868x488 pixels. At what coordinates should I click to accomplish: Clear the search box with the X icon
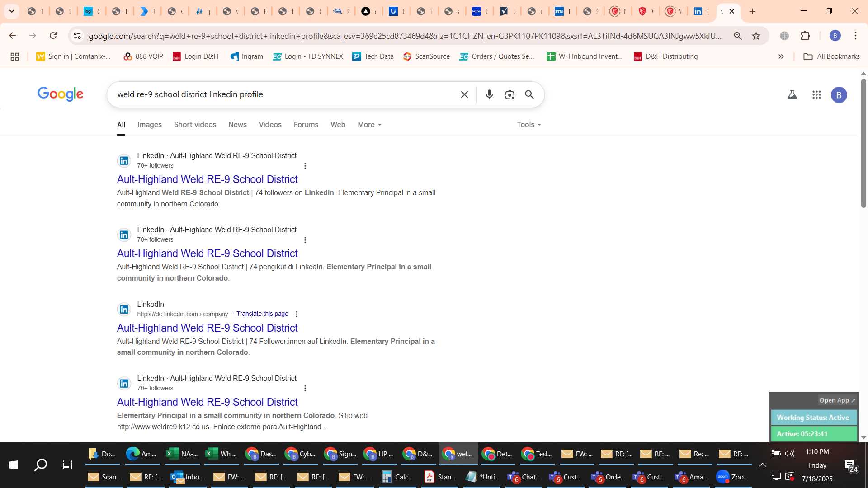click(x=464, y=94)
